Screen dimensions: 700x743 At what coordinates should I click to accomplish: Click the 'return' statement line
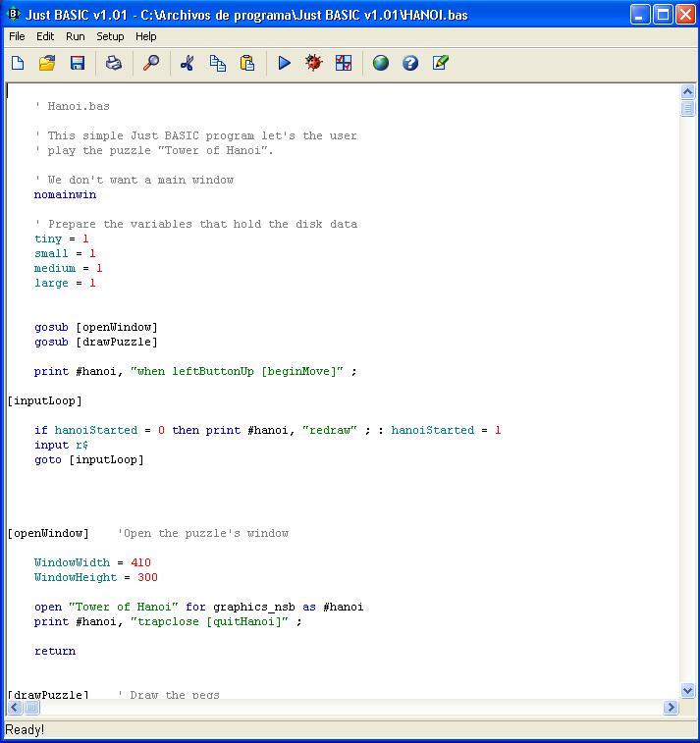tap(55, 651)
